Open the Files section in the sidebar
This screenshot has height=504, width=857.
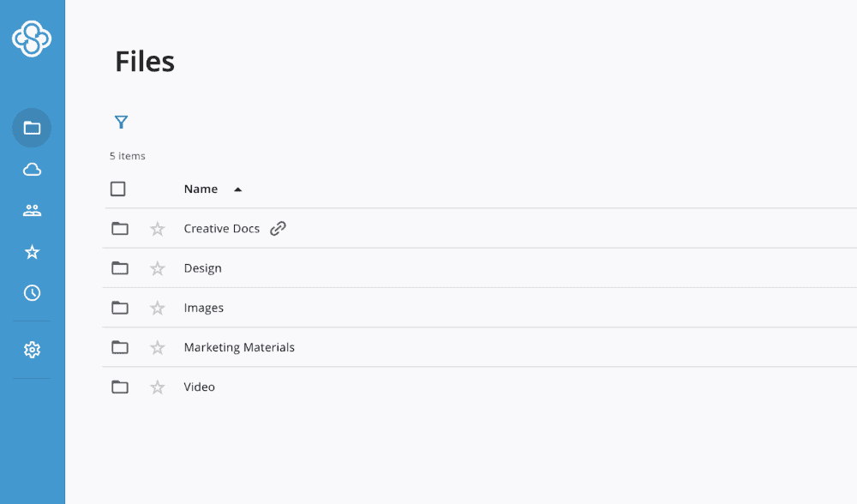coord(32,129)
